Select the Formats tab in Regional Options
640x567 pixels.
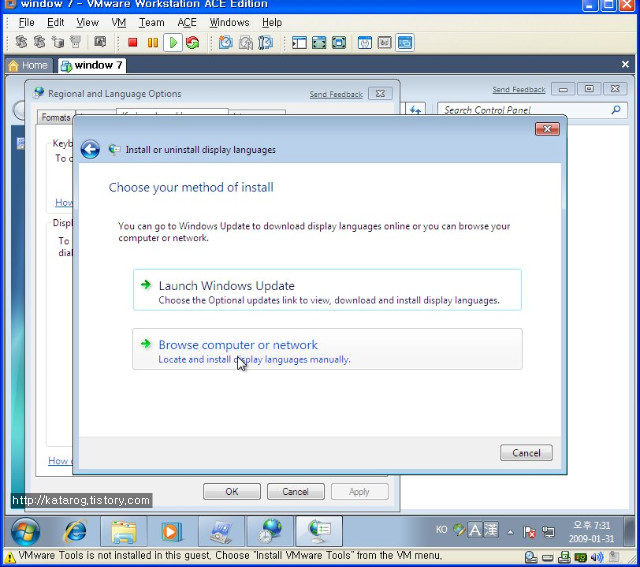click(x=56, y=118)
